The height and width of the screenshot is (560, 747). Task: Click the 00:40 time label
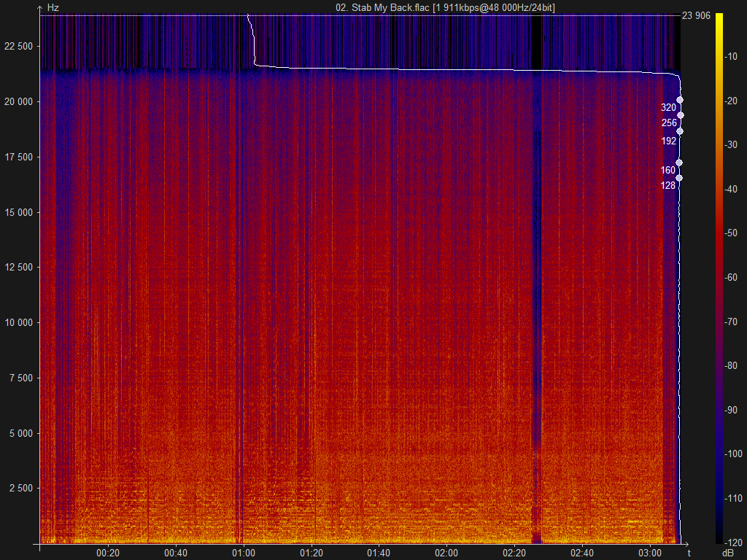(x=176, y=553)
